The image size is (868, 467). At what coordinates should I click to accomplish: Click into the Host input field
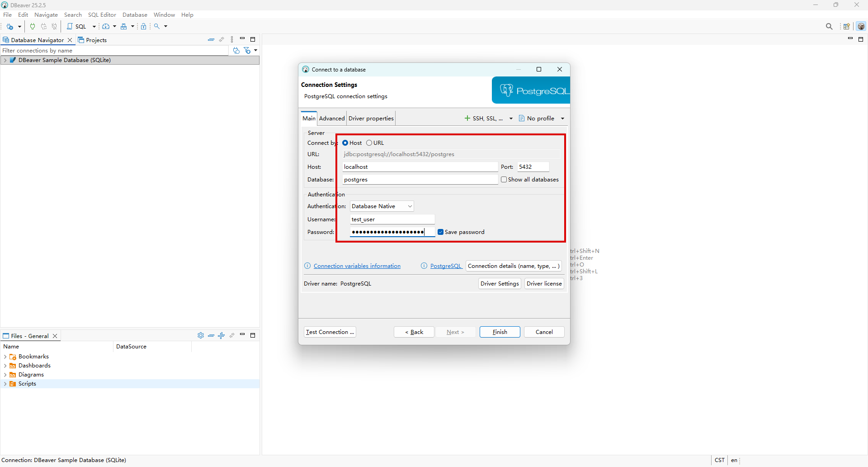(x=420, y=167)
